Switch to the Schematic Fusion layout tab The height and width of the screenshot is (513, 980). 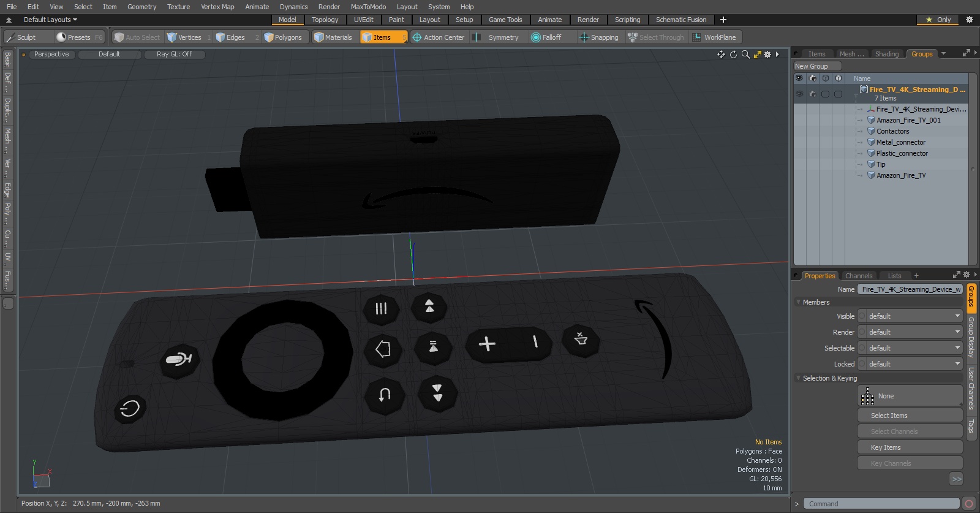click(681, 20)
